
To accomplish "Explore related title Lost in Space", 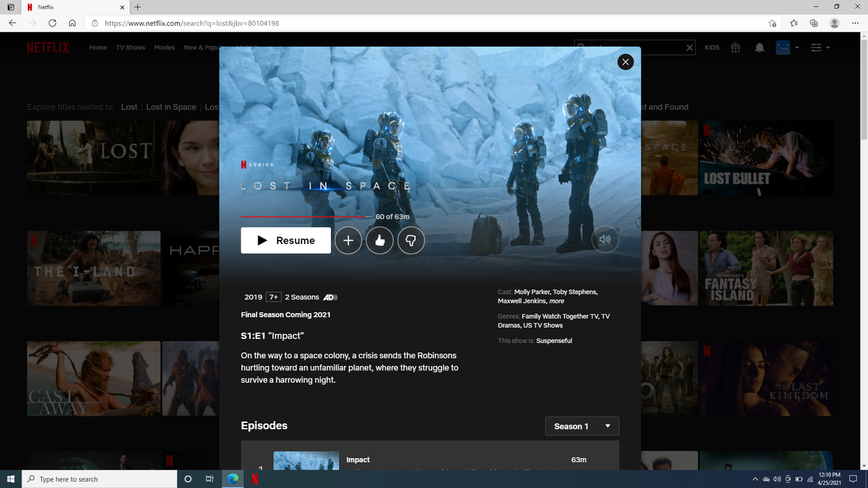I will coord(171,107).
